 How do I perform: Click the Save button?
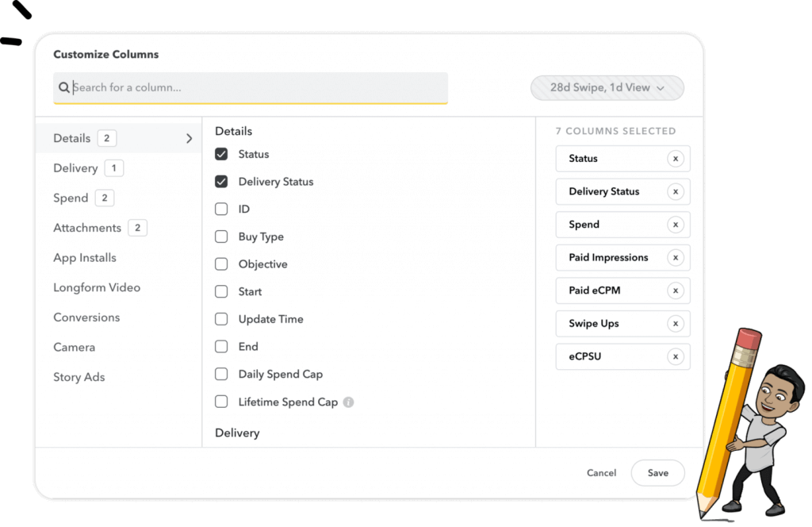657,472
